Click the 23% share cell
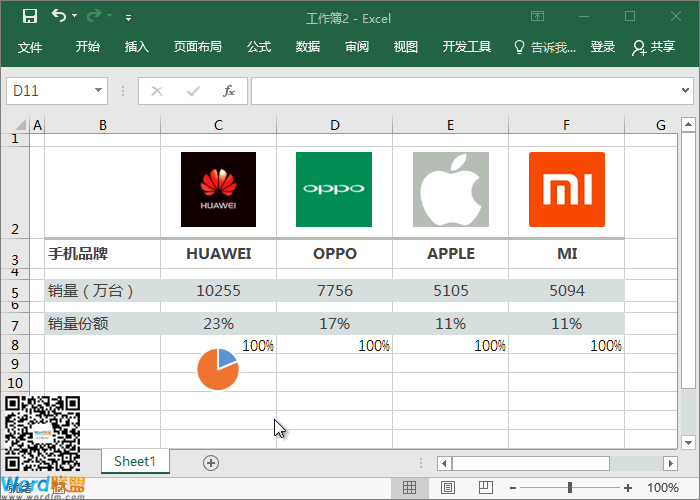 pos(218,324)
